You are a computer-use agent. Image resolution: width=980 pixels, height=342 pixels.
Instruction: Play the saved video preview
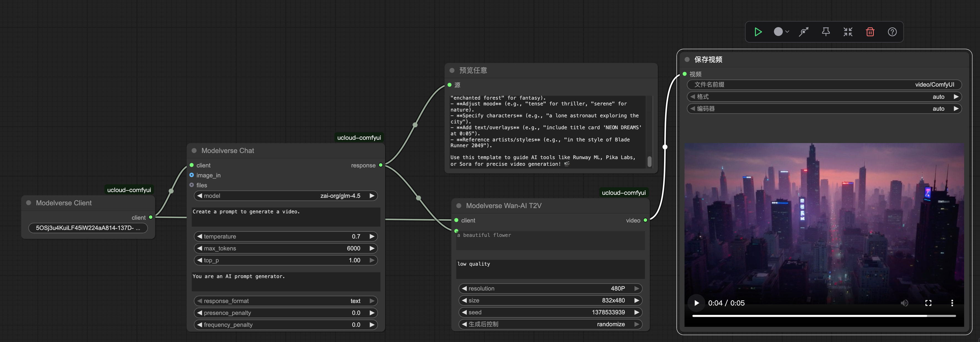(x=696, y=303)
